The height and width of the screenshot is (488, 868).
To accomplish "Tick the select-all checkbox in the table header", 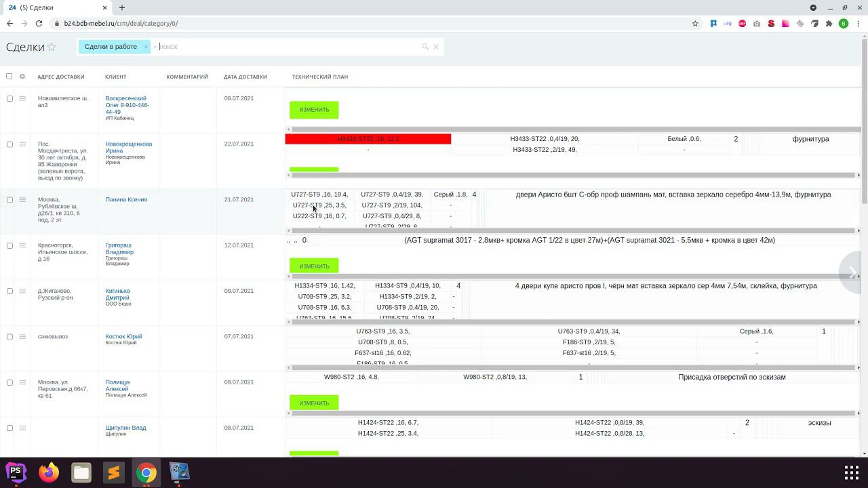I will [x=9, y=77].
